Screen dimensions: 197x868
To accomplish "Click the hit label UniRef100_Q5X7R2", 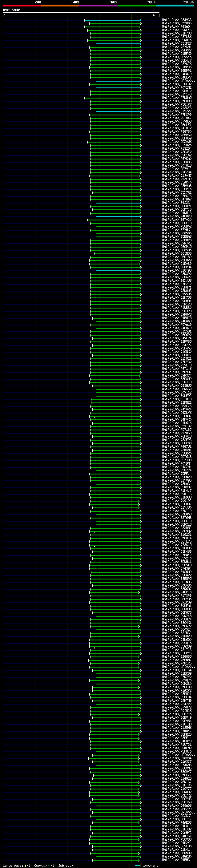I will (177, 192).
